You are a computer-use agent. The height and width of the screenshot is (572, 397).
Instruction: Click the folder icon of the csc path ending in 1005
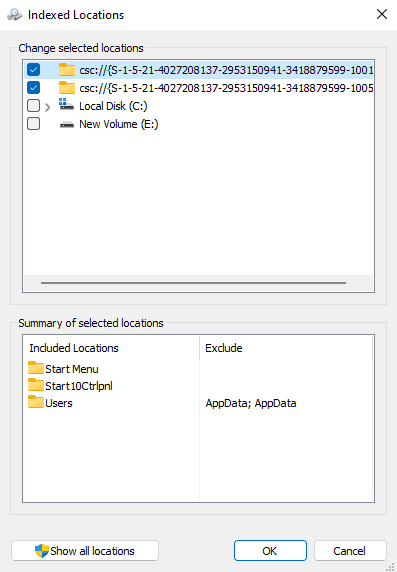click(67, 88)
